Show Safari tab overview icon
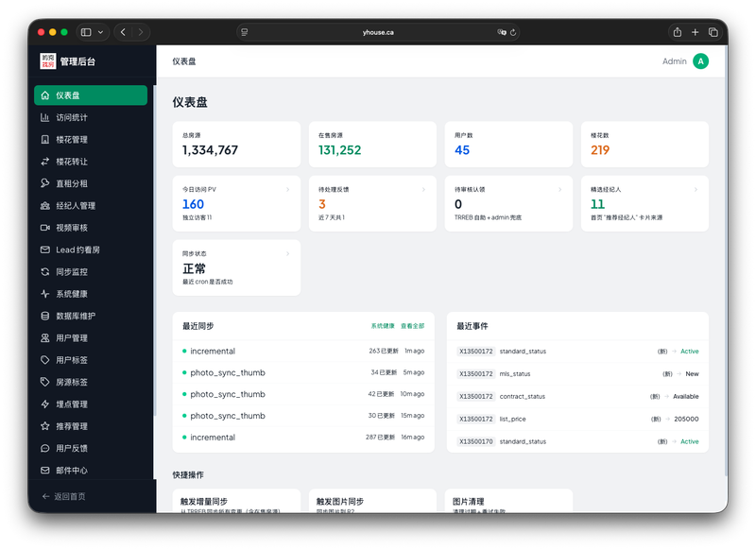Image resolution: width=756 pixels, height=550 pixels. (x=713, y=32)
